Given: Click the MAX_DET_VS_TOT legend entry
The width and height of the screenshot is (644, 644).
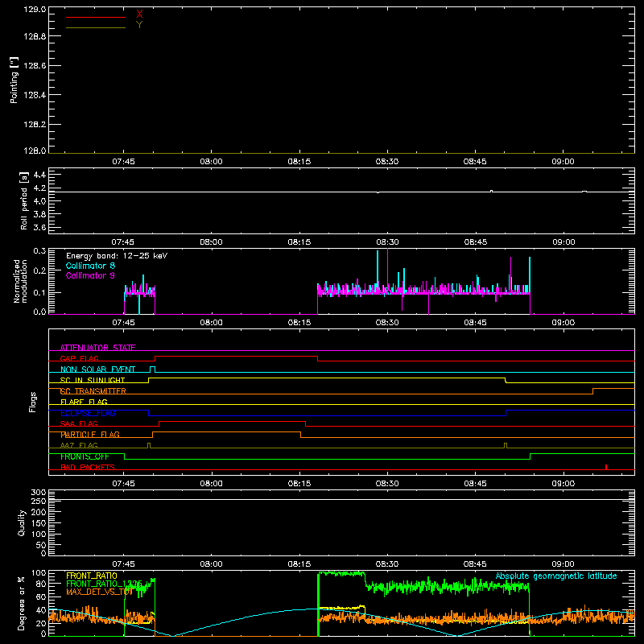Looking at the screenshot, I should (x=99, y=592).
